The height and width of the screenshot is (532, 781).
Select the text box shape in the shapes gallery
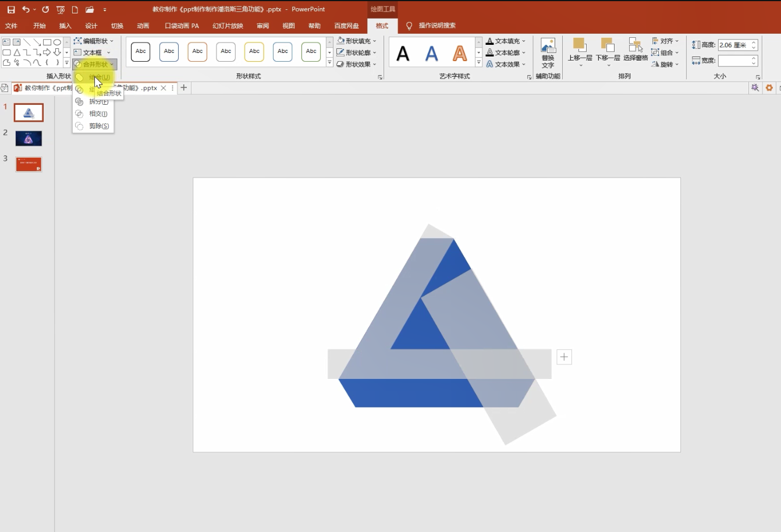pyautogui.click(x=6, y=42)
